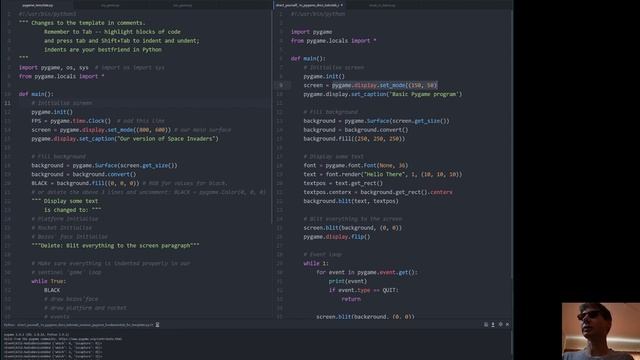Screen dimensions: 640x360
Task: Open the inactive tab in the right pane
Action: point(382,5)
